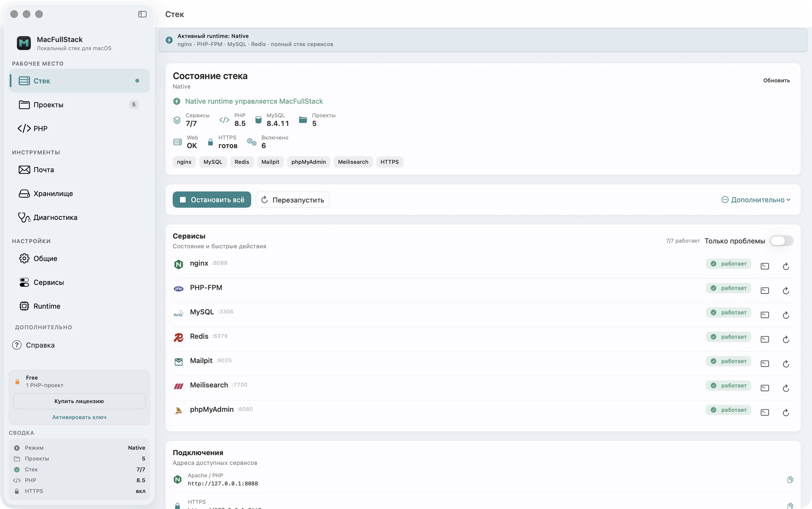Open Проекты in the sidebar
This screenshot has width=812, height=509.
click(79, 105)
